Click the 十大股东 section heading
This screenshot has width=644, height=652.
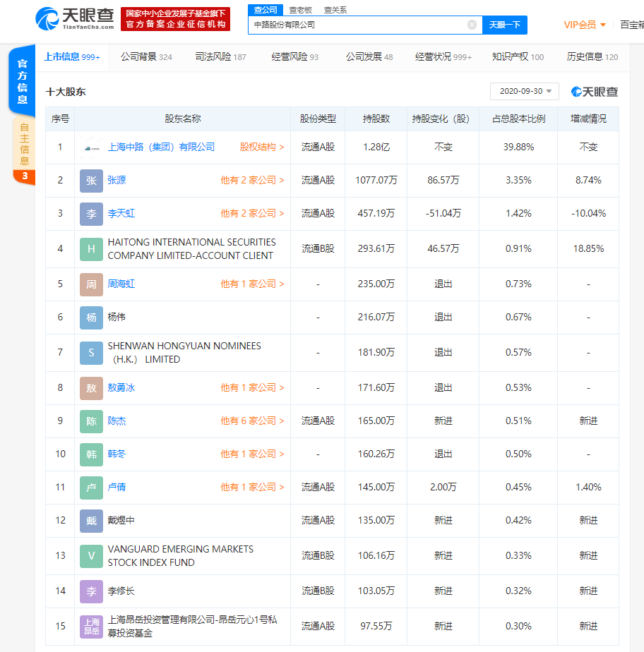66,92
